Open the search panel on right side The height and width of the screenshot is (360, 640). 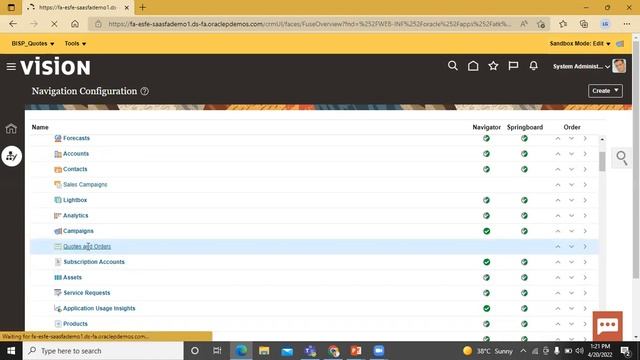(622, 158)
